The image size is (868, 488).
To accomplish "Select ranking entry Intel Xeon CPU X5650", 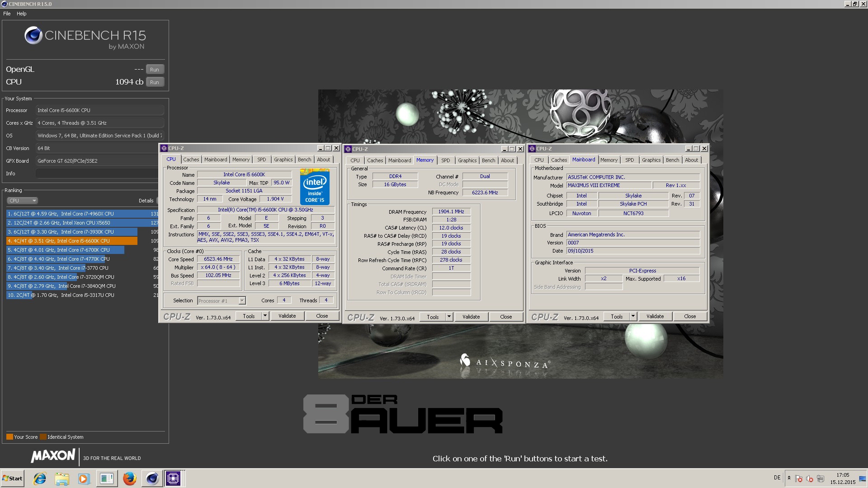I will (82, 223).
